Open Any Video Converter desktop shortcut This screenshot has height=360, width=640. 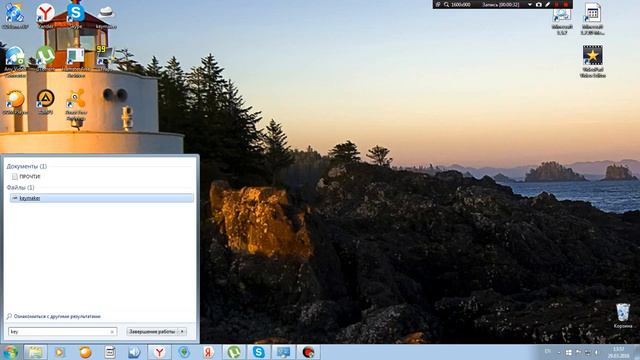(x=15, y=61)
